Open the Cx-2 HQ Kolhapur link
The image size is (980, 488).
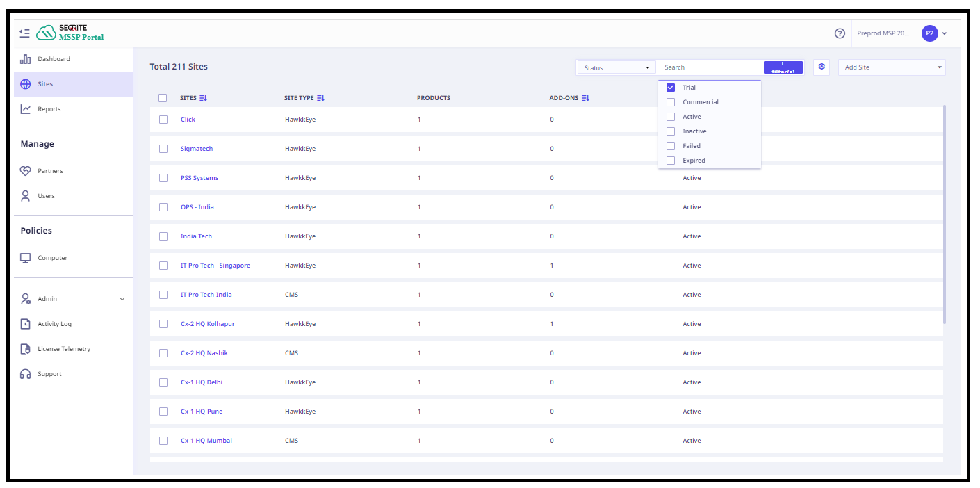click(x=208, y=324)
